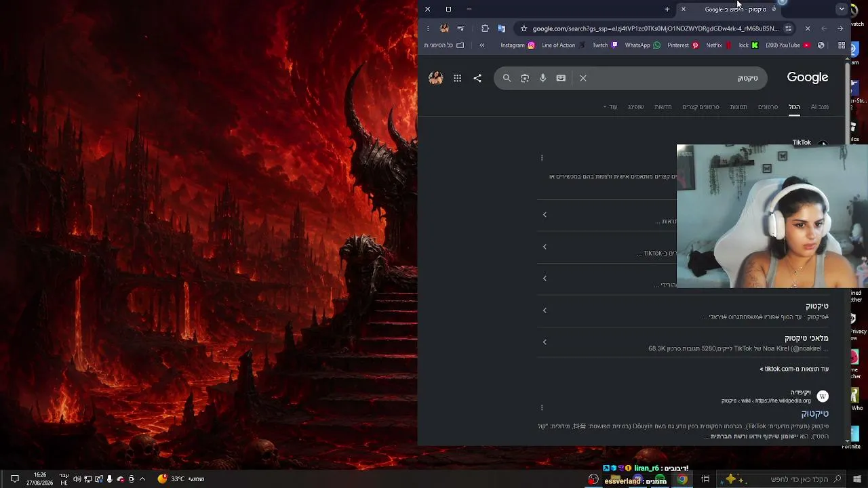868x488 pixels.
Task: Click the page's vertical scrollbar thumb
Action: (848, 102)
